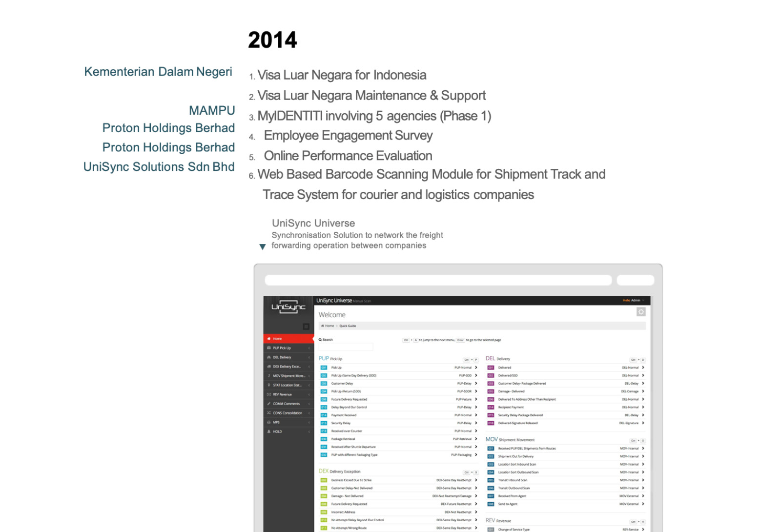Click 'Online Performance Evaluation' list item

pos(348,156)
